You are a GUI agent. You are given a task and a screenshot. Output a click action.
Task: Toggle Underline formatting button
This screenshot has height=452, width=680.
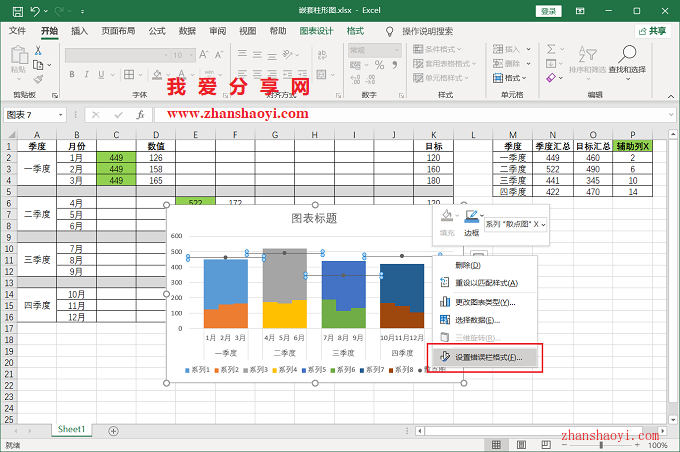tap(101, 75)
